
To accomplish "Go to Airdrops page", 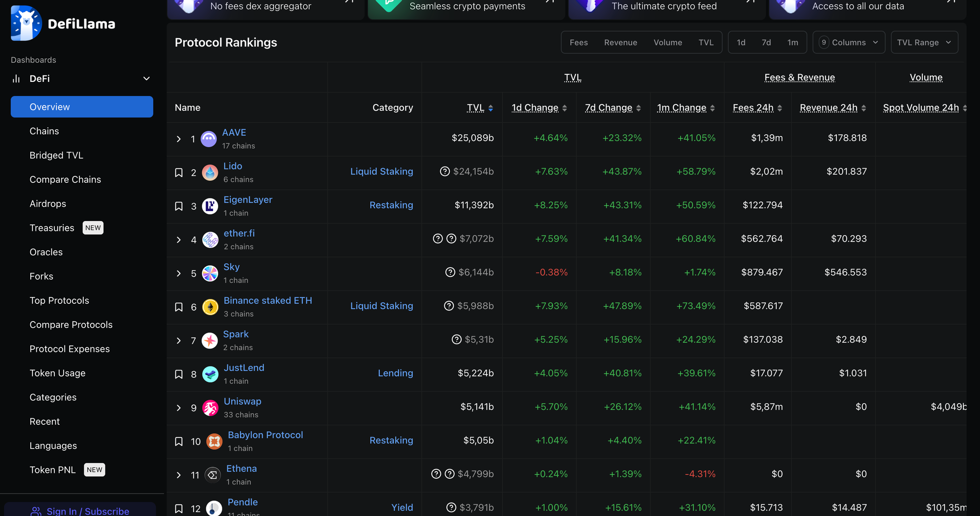I will click(x=48, y=204).
